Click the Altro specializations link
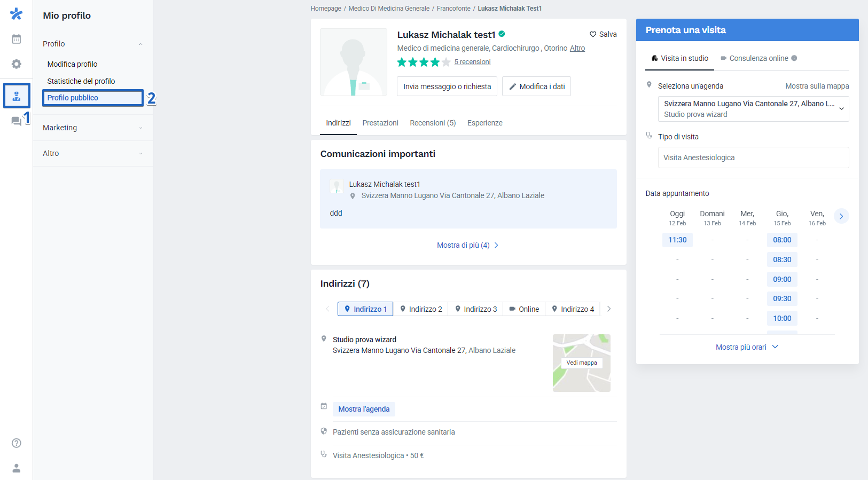Viewport: 868px width, 480px height. 577,48
